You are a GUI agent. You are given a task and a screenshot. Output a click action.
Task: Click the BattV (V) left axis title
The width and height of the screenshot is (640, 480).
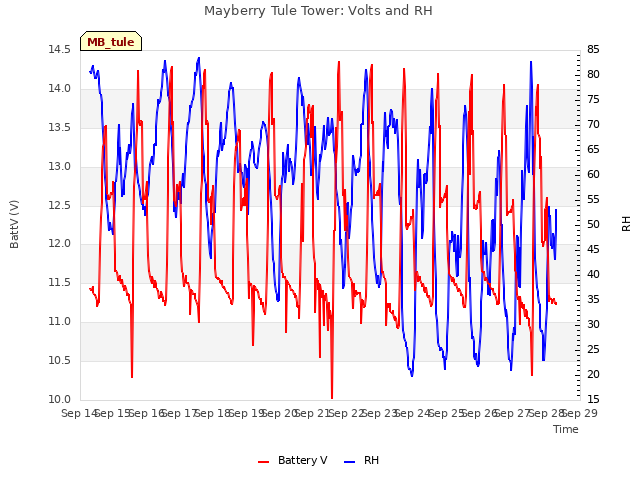[14, 224]
